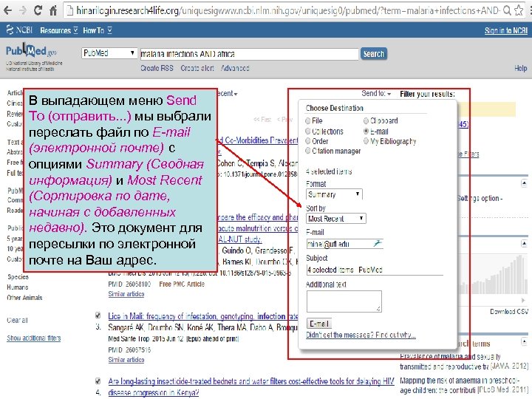Open the PubMed.gov logo home
The height and width of the screenshot is (399, 532).
[31, 51]
